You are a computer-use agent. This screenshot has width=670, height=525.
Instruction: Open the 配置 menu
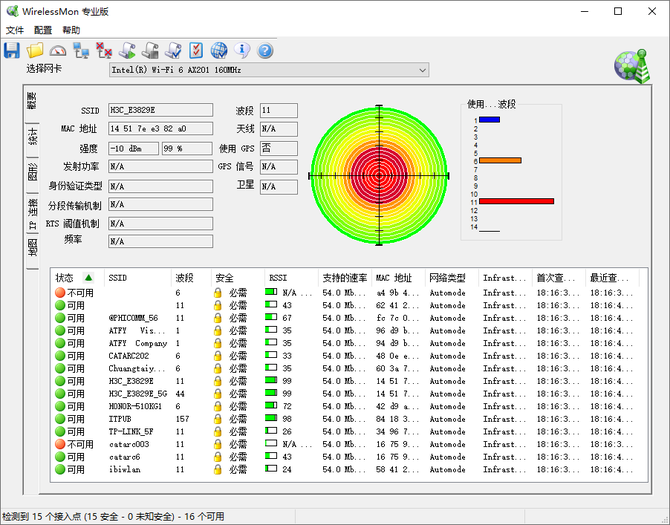click(43, 30)
